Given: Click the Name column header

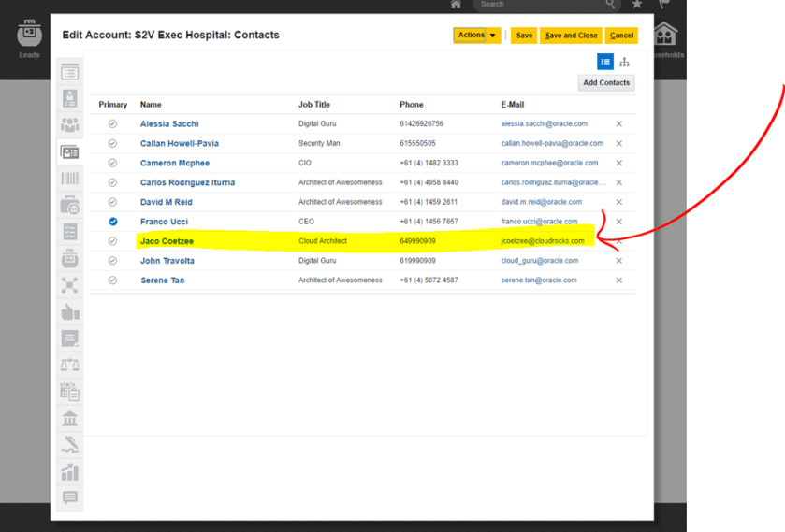Looking at the screenshot, I should pos(151,105).
